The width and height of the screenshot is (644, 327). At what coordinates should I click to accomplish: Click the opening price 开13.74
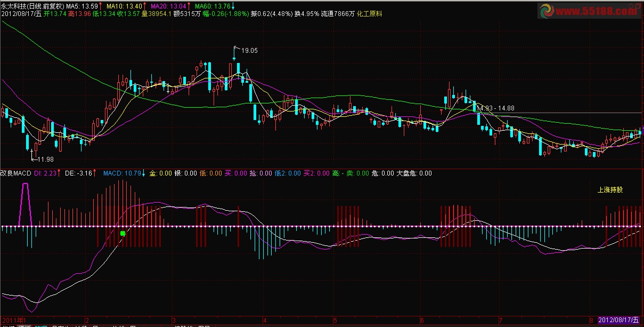tap(55, 13)
